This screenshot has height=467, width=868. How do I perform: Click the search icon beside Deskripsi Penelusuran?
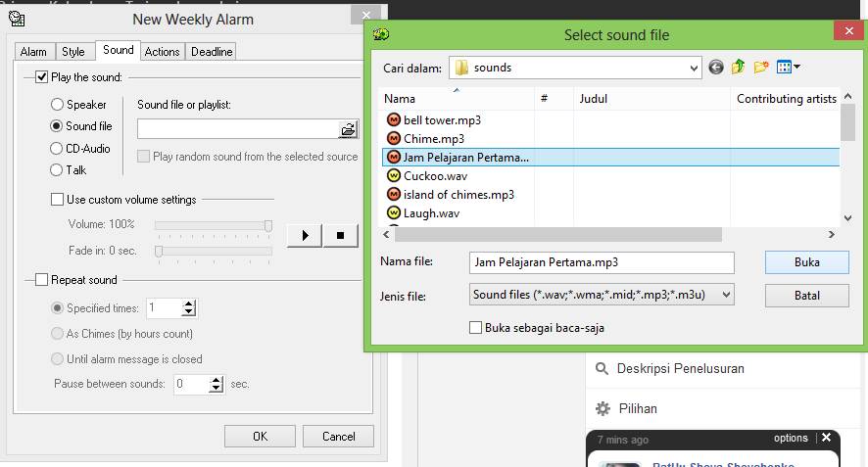(602, 368)
